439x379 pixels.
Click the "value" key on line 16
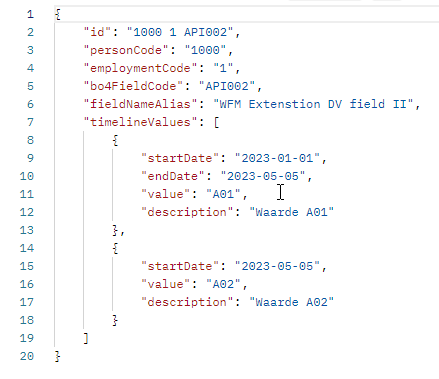(166, 284)
